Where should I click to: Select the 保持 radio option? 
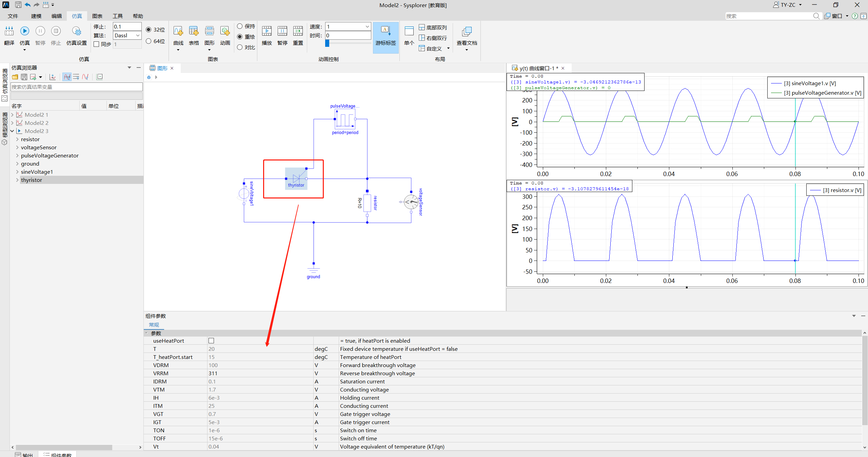(x=240, y=26)
